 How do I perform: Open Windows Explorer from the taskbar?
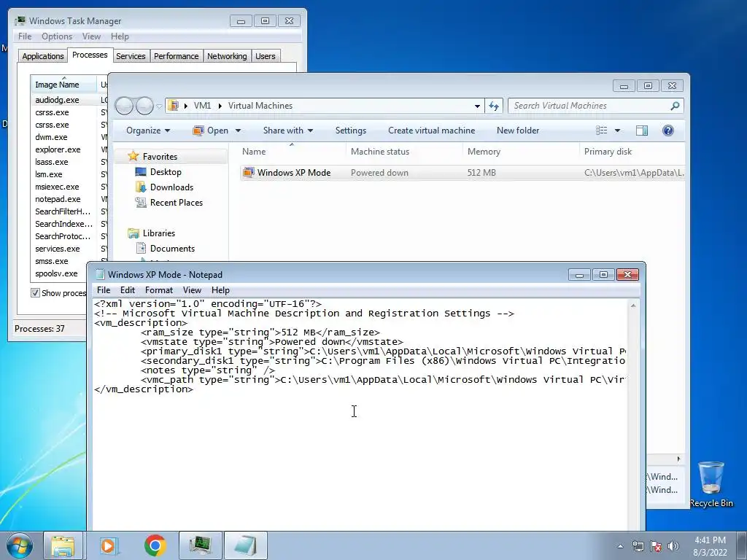pos(63,545)
